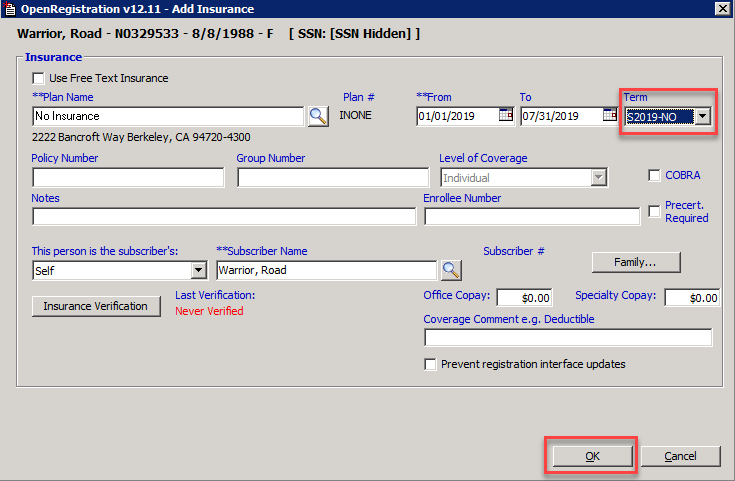
Task: Focus the Subscriber Name field
Action: coord(327,271)
